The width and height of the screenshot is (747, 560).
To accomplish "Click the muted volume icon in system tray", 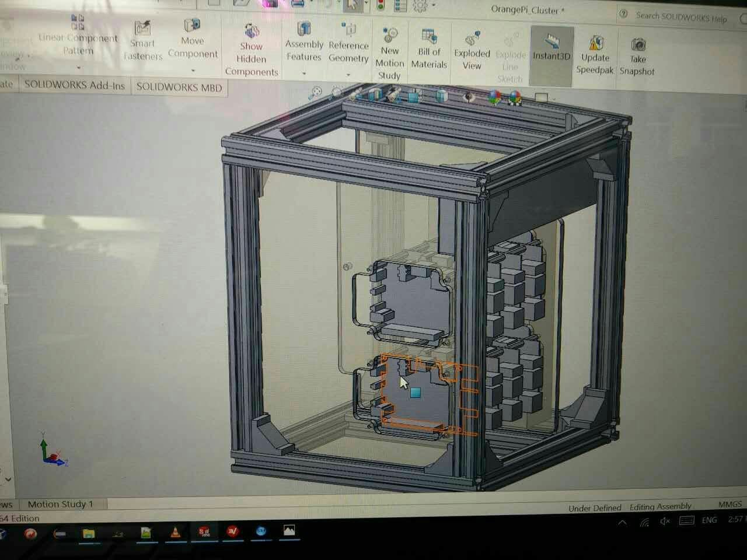I will click(x=665, y=521).
